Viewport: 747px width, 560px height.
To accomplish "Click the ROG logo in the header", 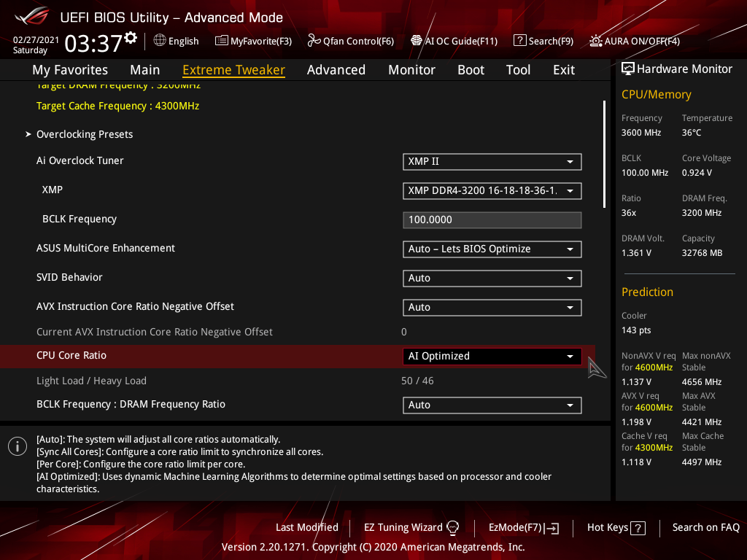I will [x=32, y=16].
